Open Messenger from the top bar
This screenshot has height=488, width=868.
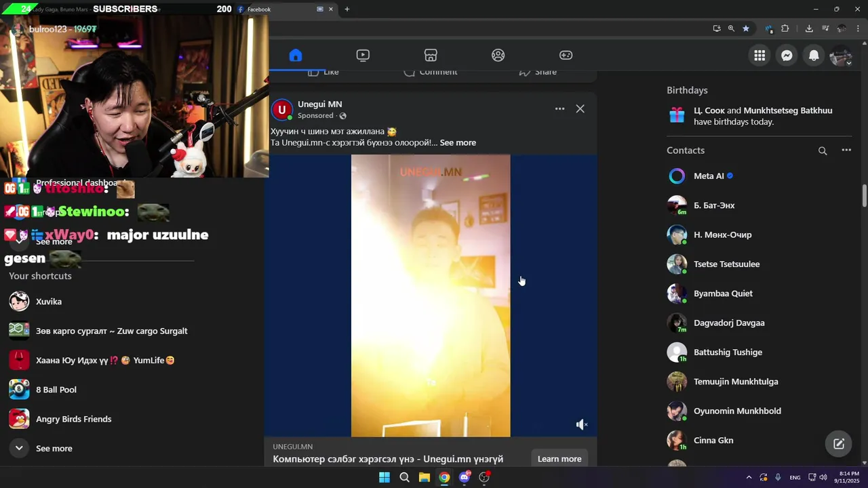pos(787,56)
